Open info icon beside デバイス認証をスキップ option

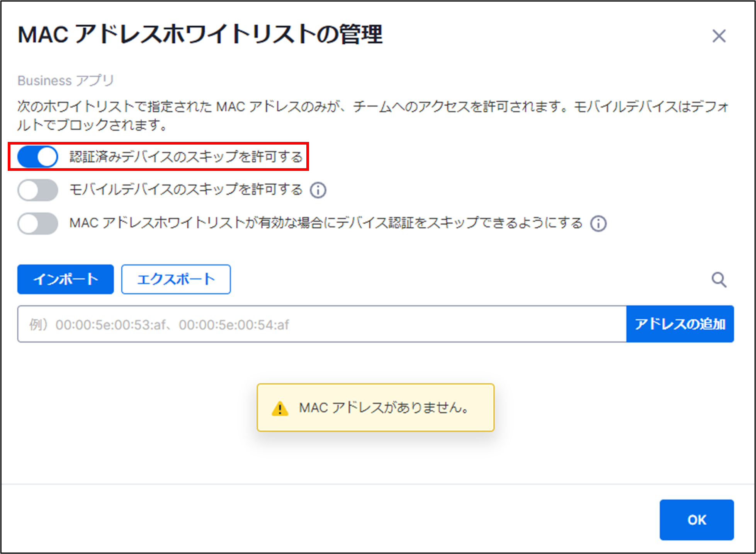pyautogui.click(x=598, y=223)
